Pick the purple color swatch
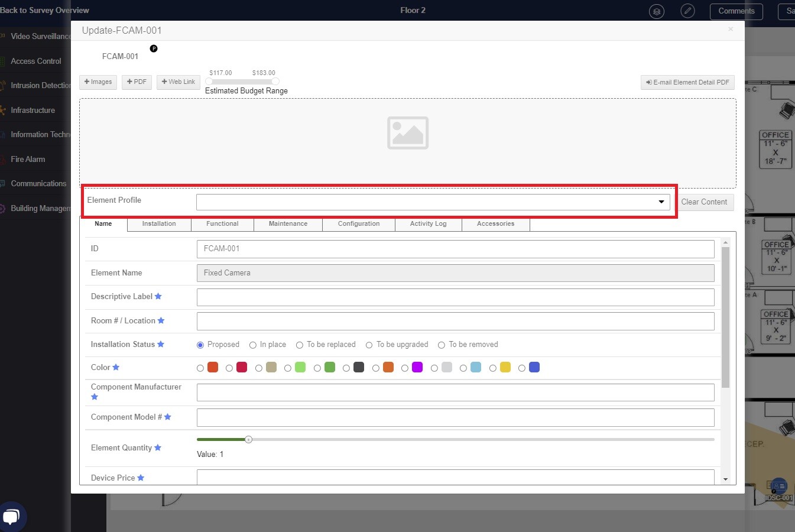 [x=417, y=368]
